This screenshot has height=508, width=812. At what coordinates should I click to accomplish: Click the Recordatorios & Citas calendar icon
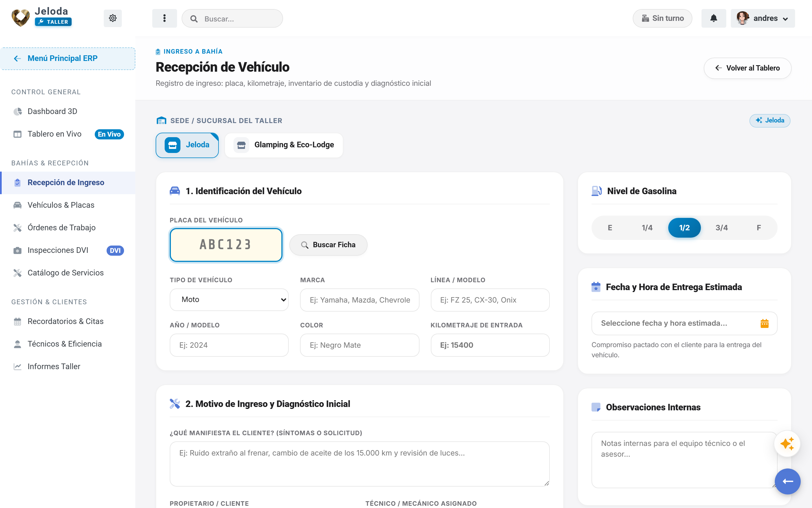coord(17,321)
